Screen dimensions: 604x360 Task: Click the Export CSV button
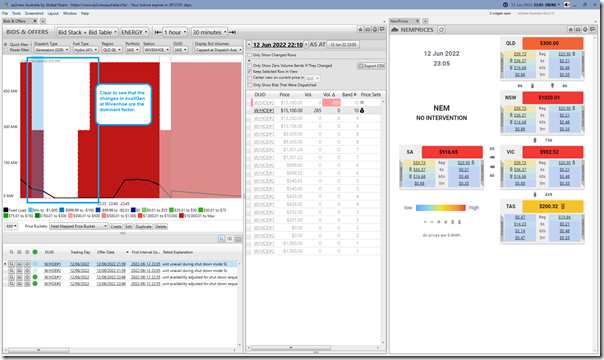[x=371, y=66]
